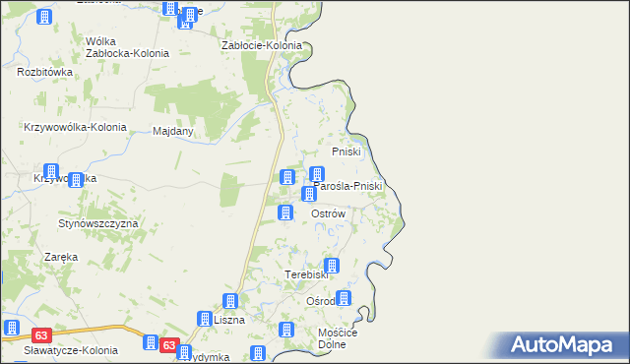The height and width of the screenshot is (364, 630).
Task: Click the Zabłocie-Kolonia place label
Action: pos(262,45)
